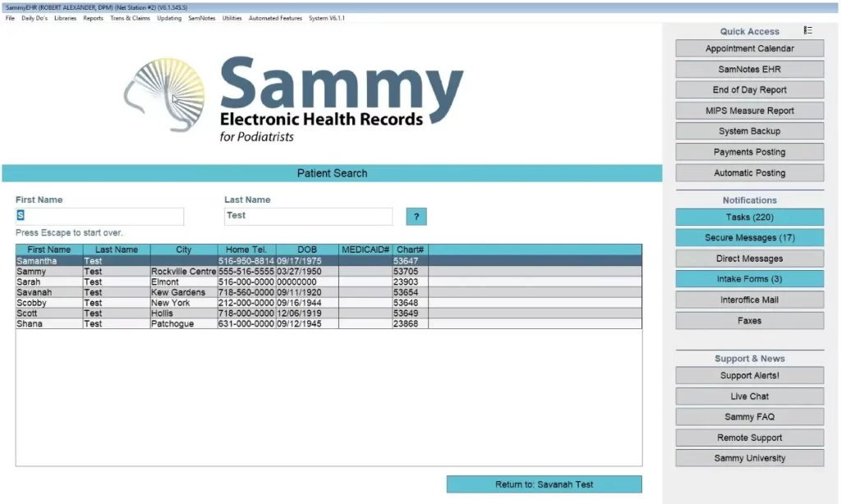Click Return to: Savanah Test
841x504 pixels.
tap(544, 483)
